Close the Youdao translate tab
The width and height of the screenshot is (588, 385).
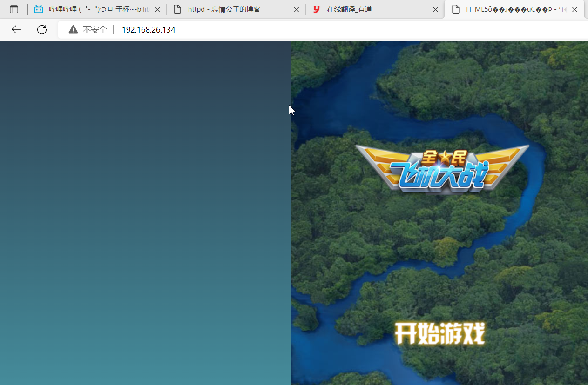[435, 9]
